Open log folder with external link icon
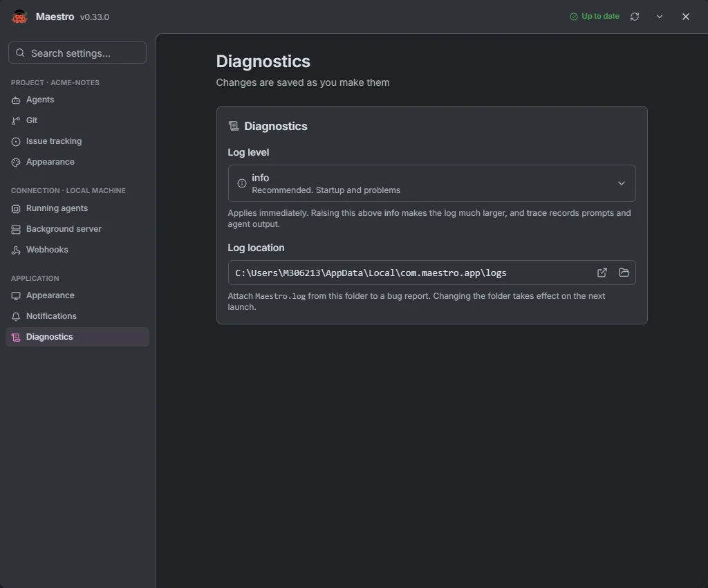 pyautogui.click(x=602, y=273)
